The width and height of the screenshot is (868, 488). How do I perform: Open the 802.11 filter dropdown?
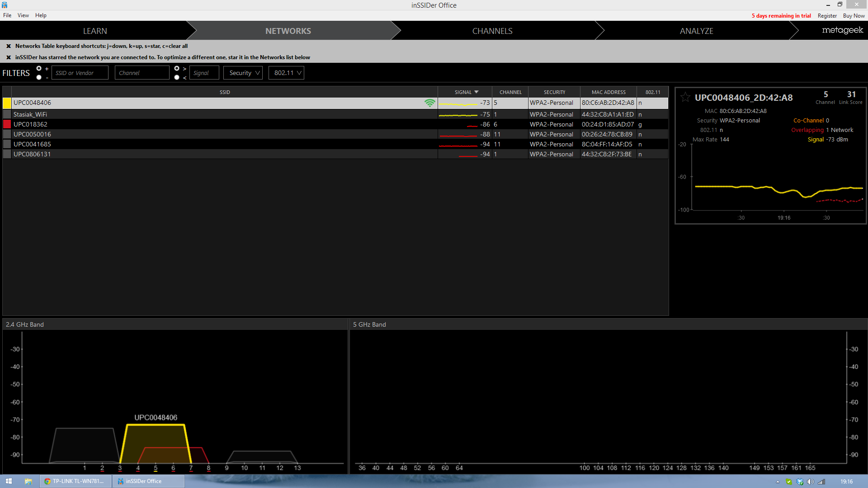[x=286, y=73]
